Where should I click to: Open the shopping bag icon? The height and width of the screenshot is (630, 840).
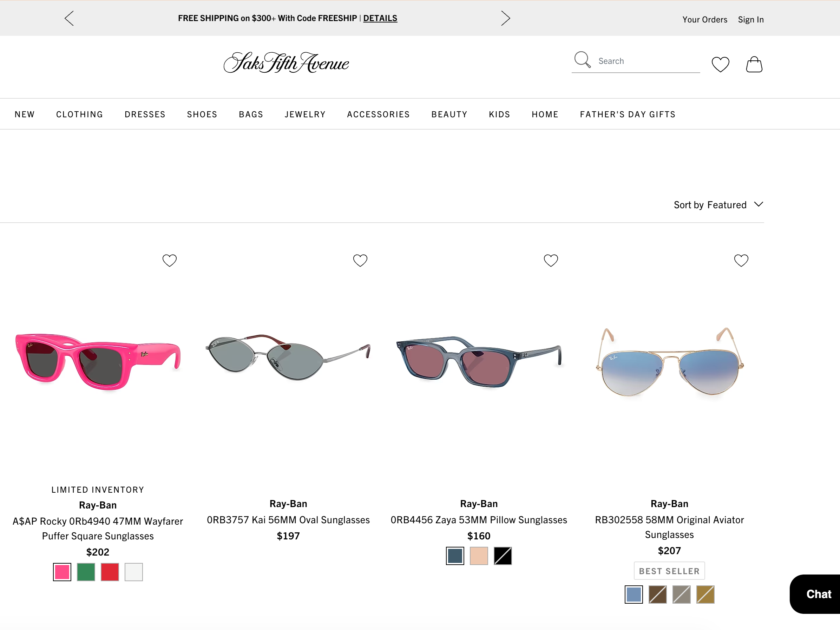pyautogui.click(x=754, y=64)
